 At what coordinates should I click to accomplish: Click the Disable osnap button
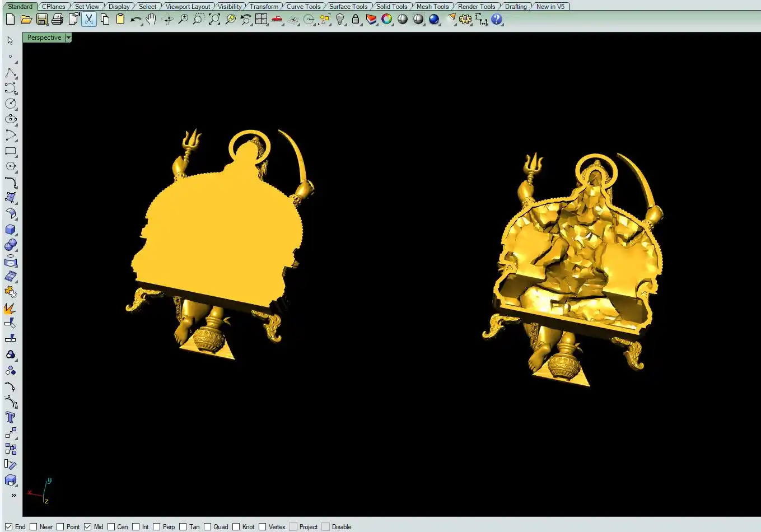tap(325, 526)
